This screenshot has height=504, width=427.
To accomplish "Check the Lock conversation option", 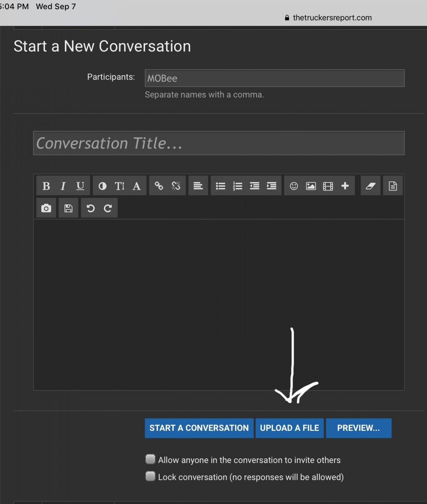I will (150, 476).
